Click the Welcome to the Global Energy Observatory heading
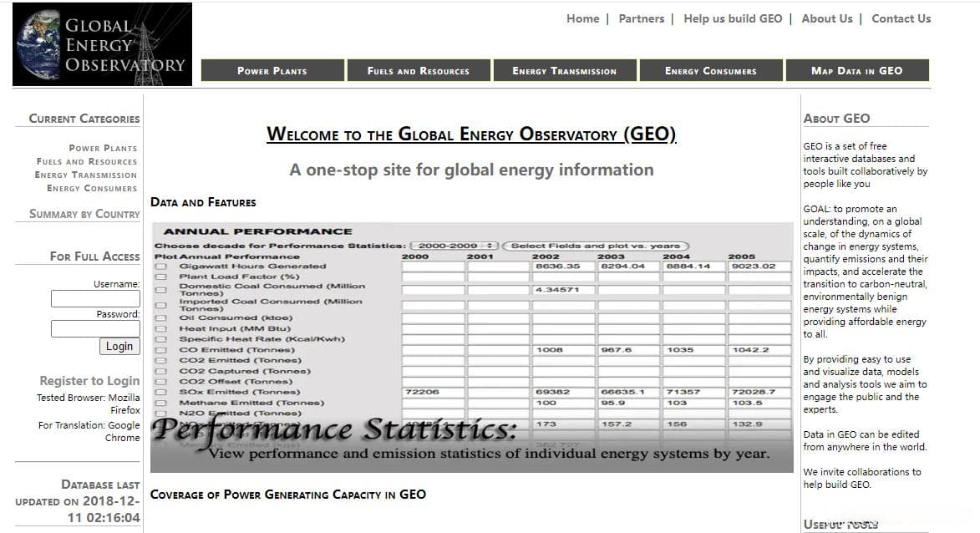Screen dimensions: 980x533 tap(471, 134)
